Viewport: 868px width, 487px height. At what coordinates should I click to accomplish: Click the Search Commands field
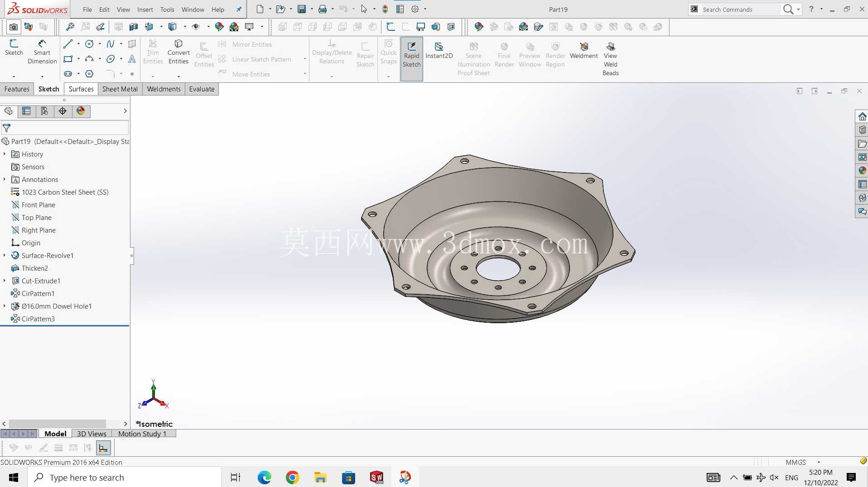741,10
